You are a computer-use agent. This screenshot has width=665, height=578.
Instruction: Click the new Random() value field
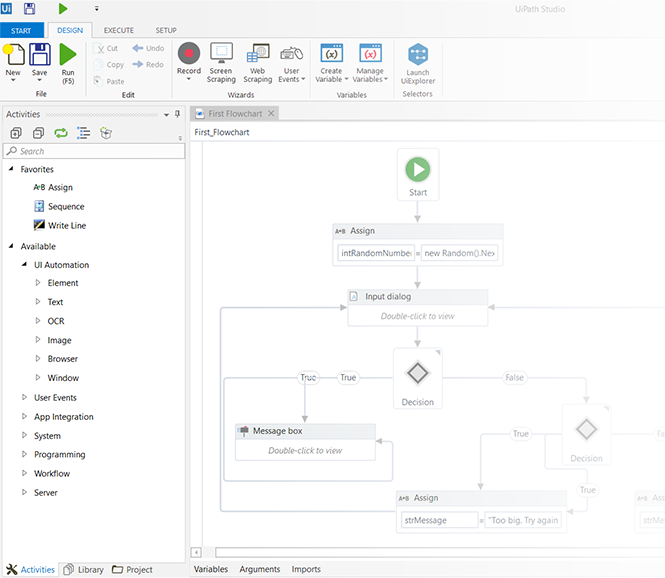coord(459,253)
